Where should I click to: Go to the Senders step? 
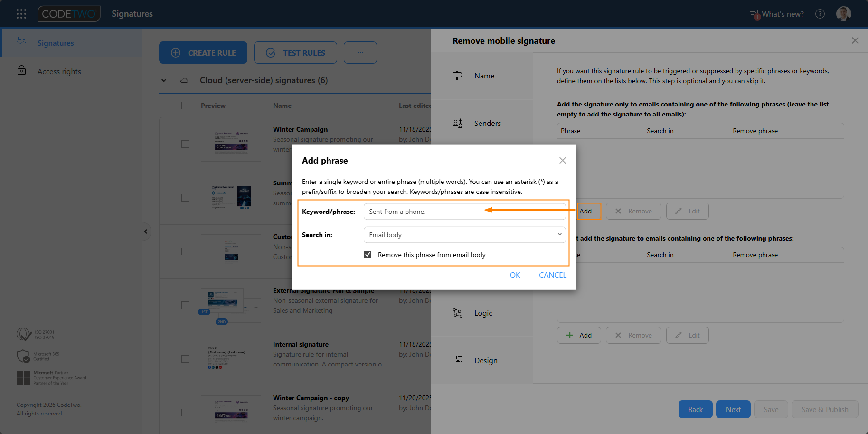482,123
